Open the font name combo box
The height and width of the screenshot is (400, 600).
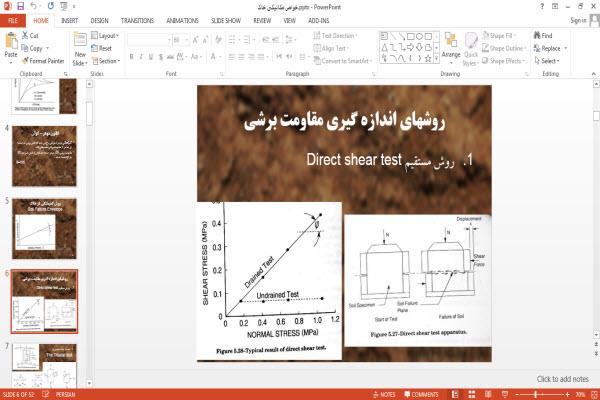click(x=149, y=40)
